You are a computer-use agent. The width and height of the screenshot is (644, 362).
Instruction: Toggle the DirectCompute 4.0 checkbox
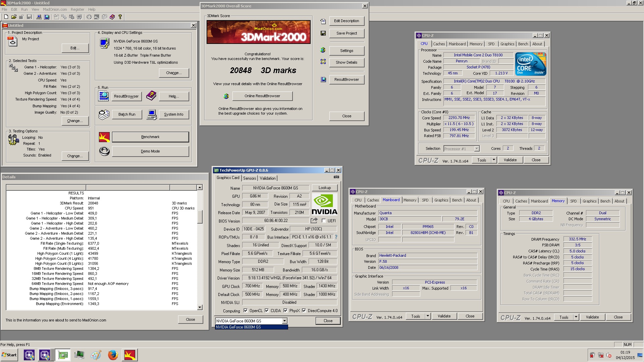coord(304,310)
